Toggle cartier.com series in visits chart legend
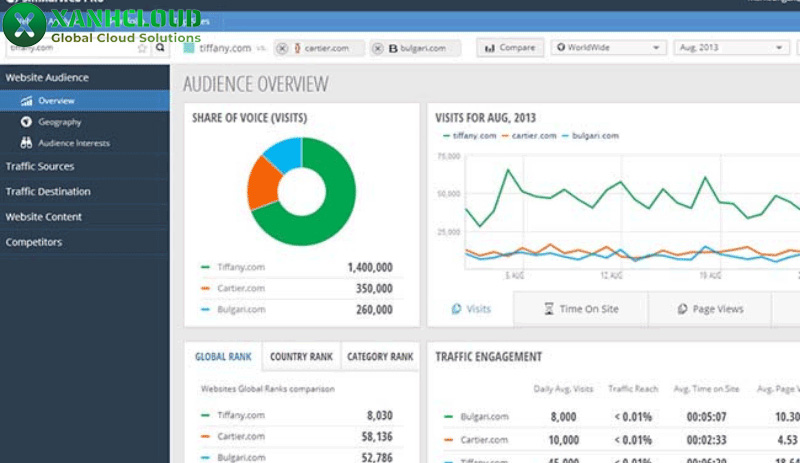The height and width of the screenshot is (463, 800). point(531,135)
